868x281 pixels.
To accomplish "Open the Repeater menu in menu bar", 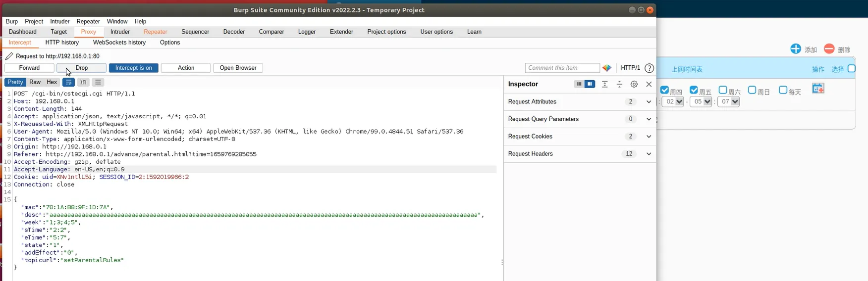I will pyautogui.click(x=88, y=22).
